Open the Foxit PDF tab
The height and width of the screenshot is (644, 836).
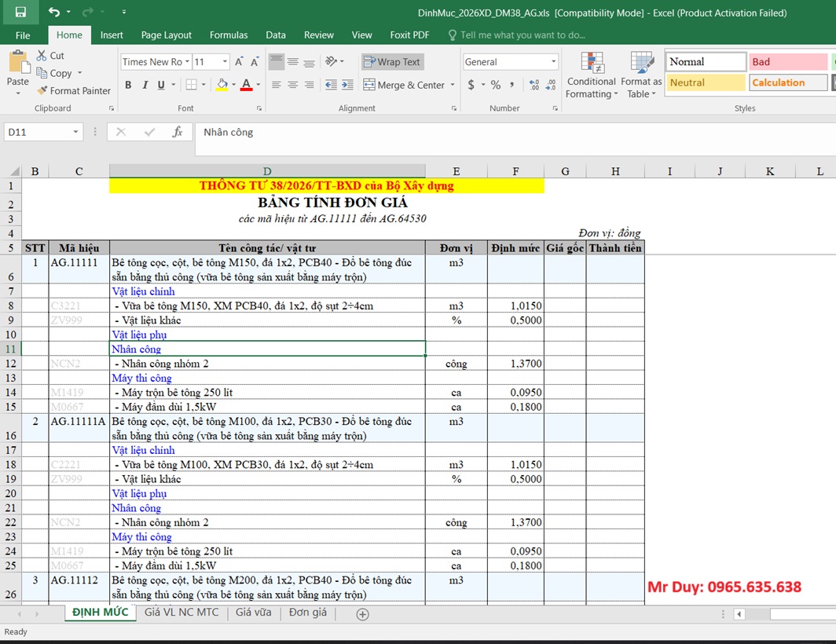409,35
